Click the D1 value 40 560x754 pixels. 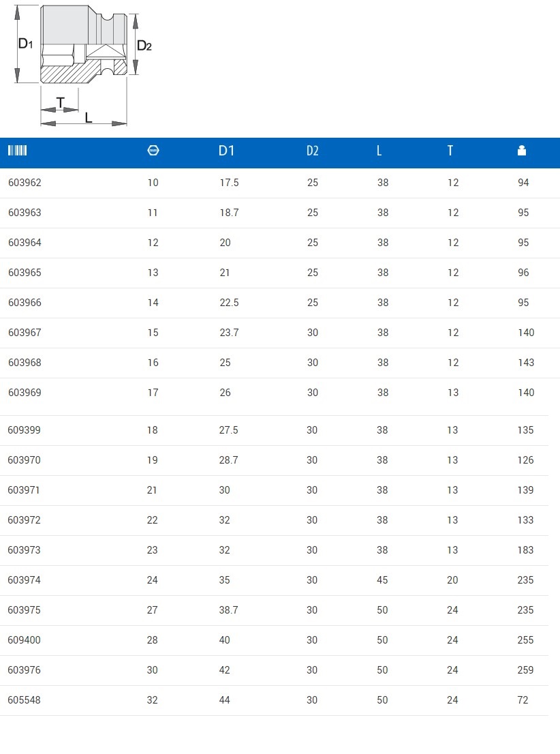pyautogui.click(x=225, y=640)
